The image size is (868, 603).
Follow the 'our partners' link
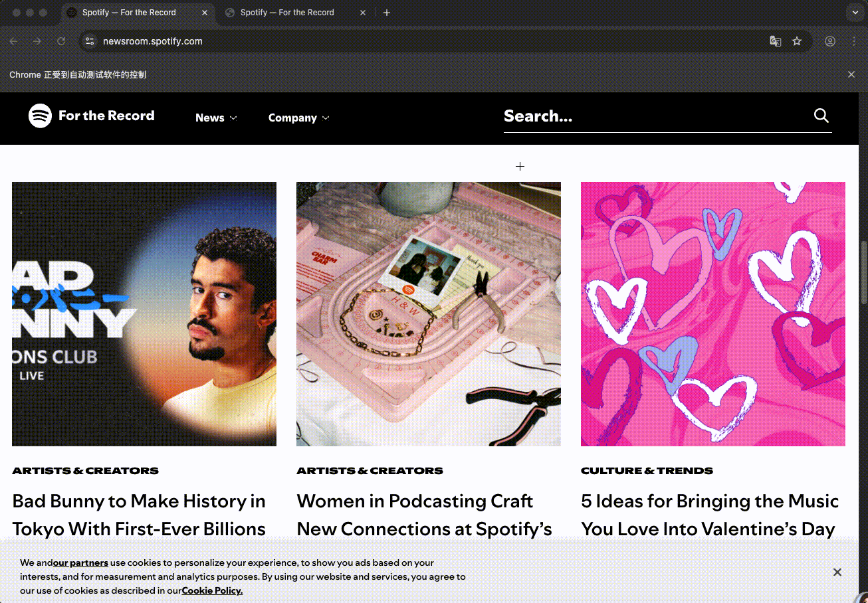80,562
